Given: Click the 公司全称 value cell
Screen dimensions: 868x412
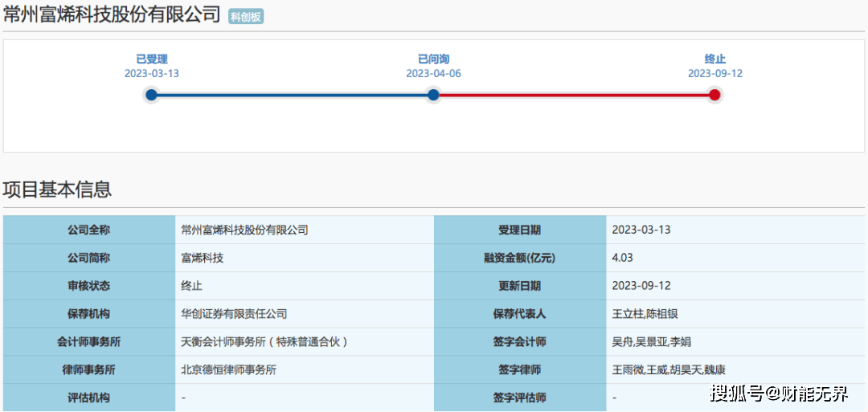Looking at the screenshot, I should [x=244, y=230].
